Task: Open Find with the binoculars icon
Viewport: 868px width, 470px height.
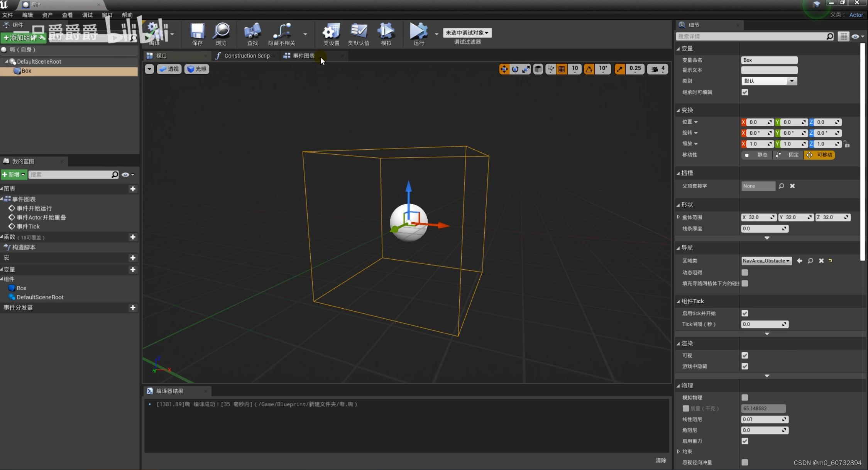Action: click(252, 34)
